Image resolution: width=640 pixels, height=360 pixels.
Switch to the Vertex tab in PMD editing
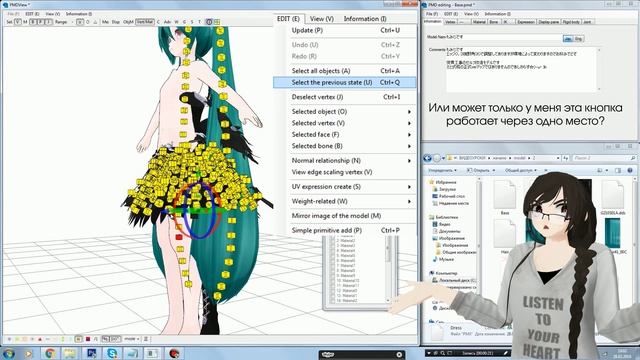(x=451, y=22)
